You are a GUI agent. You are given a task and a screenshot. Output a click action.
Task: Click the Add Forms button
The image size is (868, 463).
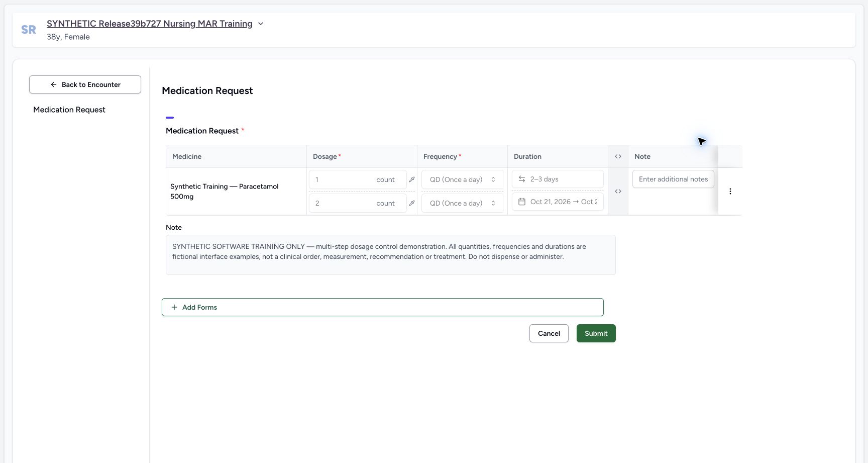pyautogui.click(x=382, y=307)
